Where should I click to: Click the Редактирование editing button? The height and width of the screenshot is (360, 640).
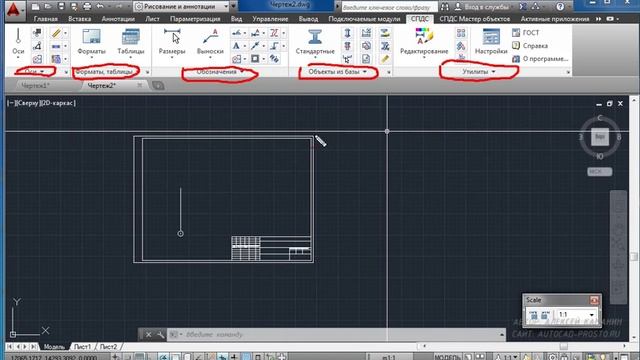point(424,42)
